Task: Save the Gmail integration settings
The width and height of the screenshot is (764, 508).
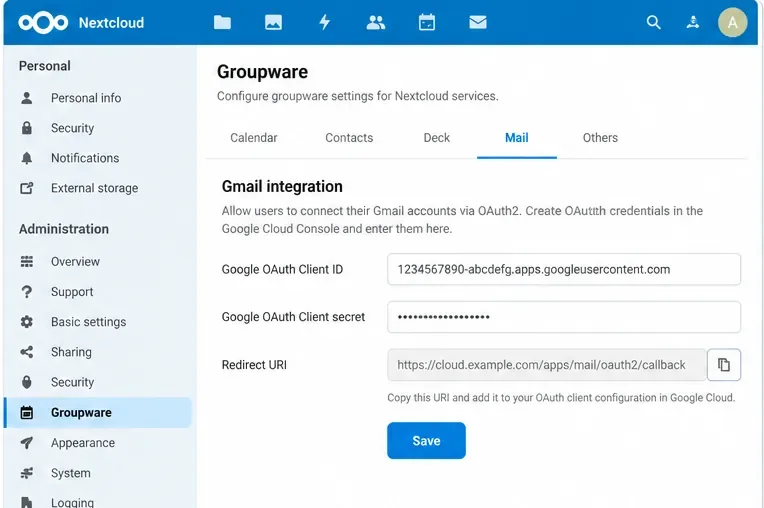Action: [x=426, y=440]
